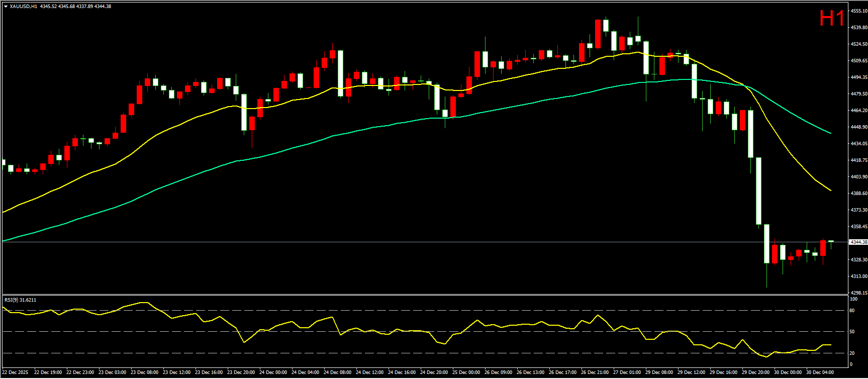Click the red H1 timeframe label
Viewport: 868px width, 379px height.
click(832, 19)
